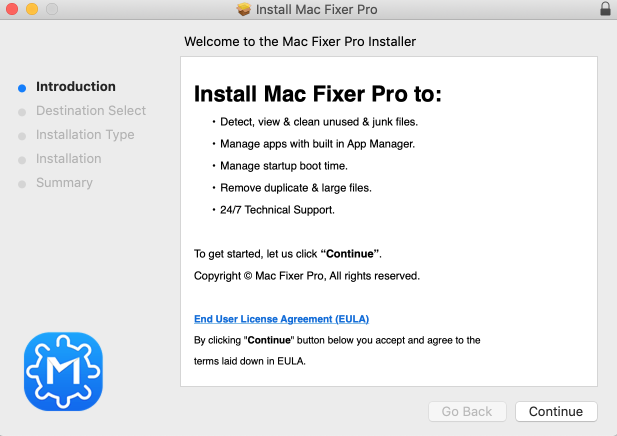Click 'Manage apps with built in App Manager.'
617x436 pixels.
pos(317,144)
